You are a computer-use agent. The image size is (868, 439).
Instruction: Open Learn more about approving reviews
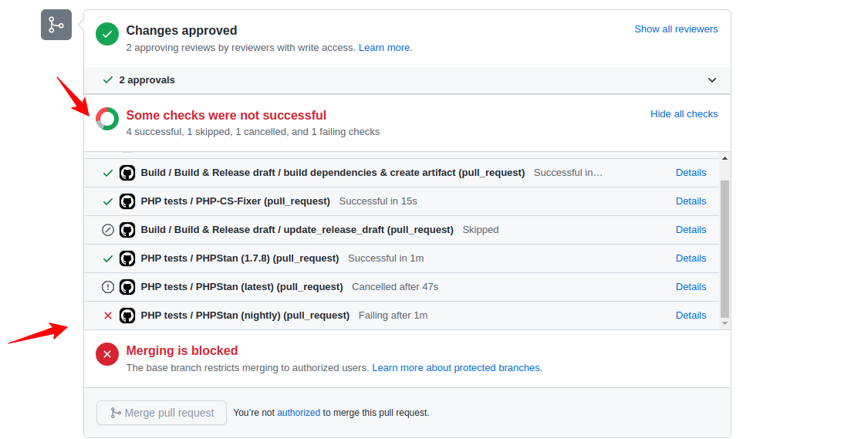pos(385,48)
